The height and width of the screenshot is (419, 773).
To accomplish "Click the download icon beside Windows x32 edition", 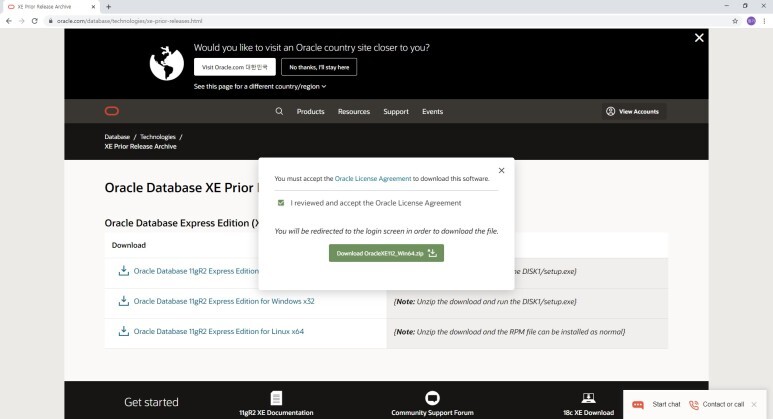I will coord(124,301).
